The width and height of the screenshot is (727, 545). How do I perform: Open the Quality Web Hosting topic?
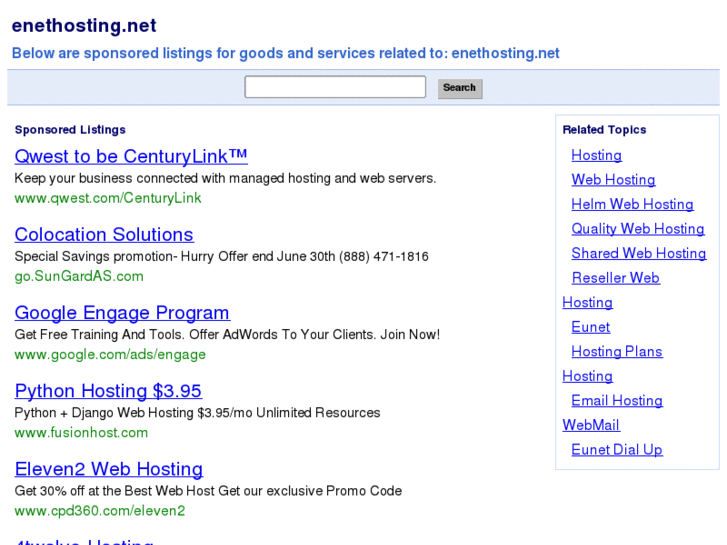(x=638, y=229)
